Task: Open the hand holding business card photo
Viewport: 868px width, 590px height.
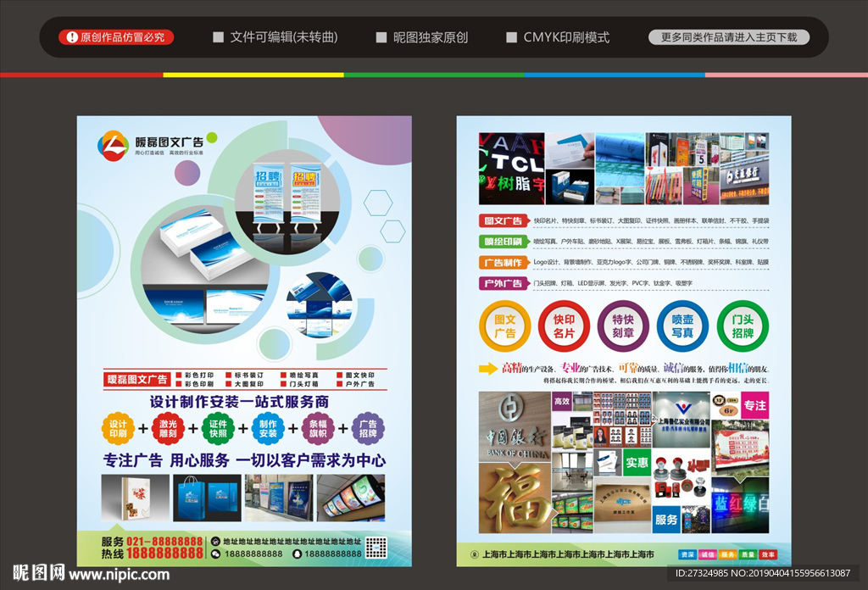Action: (x=570, y=150)
